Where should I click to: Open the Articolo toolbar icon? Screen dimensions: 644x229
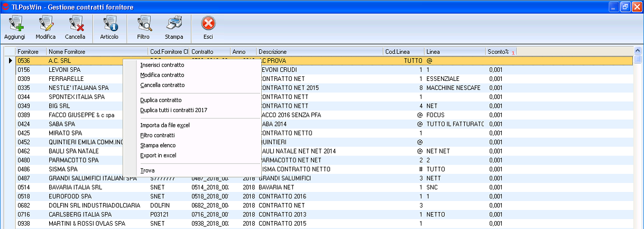coord(109,24)
